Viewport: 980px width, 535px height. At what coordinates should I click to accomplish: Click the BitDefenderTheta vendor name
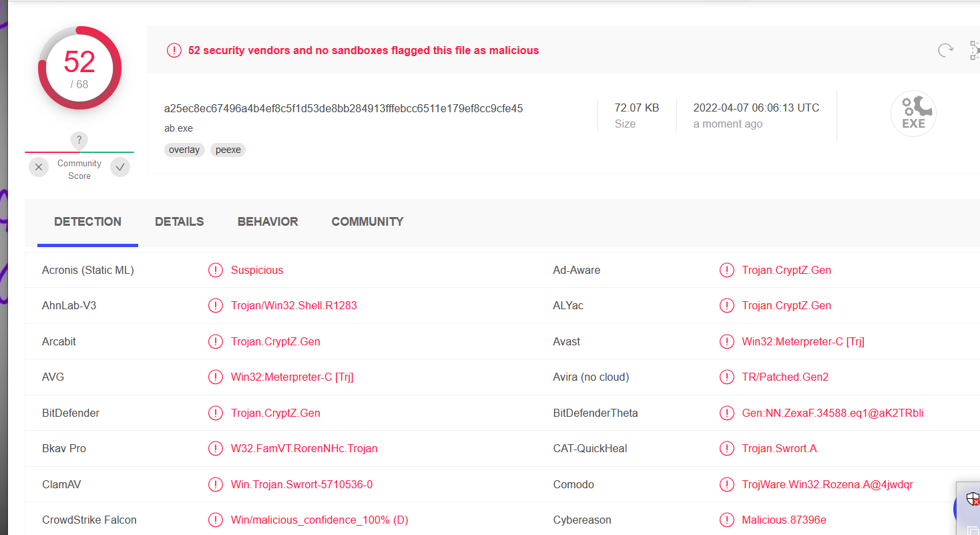point(595,413)
